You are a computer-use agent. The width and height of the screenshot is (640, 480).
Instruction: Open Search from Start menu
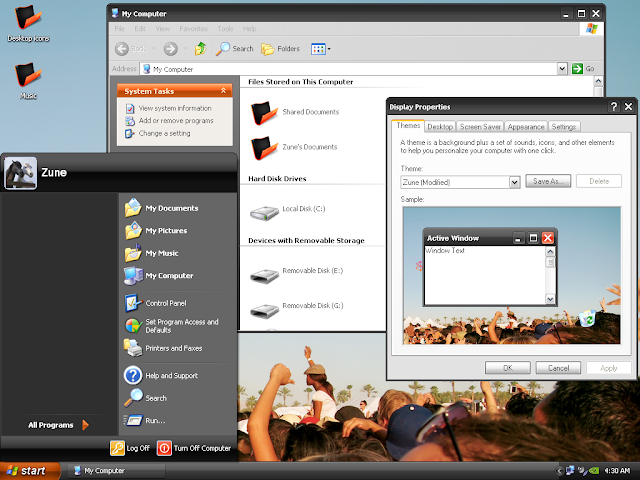(146, 398)
